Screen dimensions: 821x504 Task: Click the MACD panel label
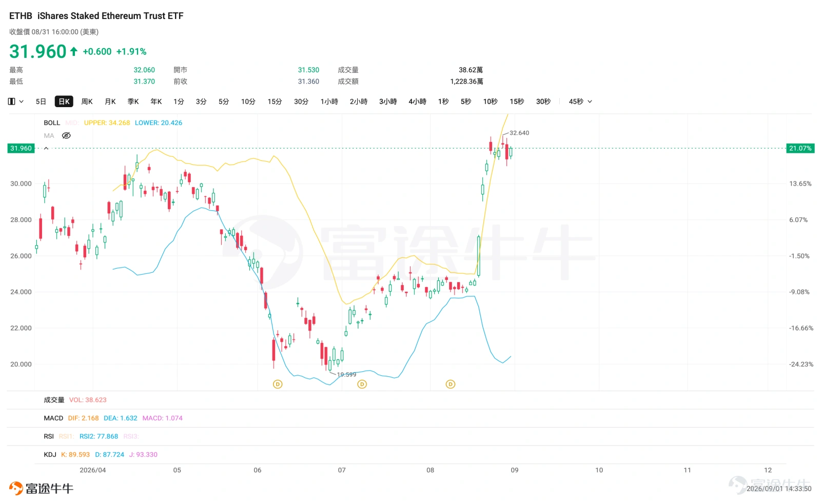(53, 418)
